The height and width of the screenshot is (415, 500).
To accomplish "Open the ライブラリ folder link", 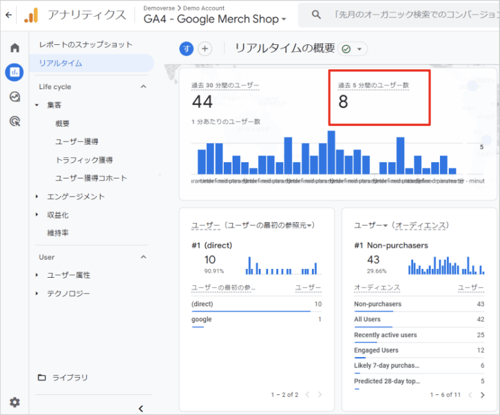I will 63,378.
